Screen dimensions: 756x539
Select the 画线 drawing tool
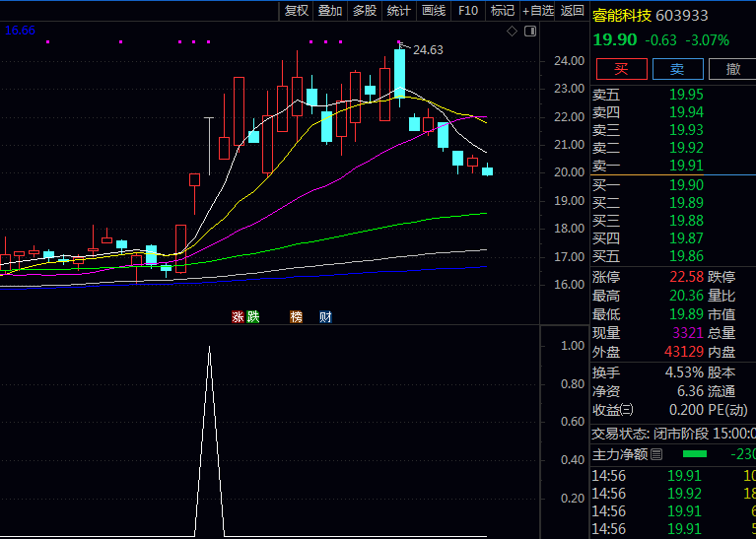coord(434,11)
